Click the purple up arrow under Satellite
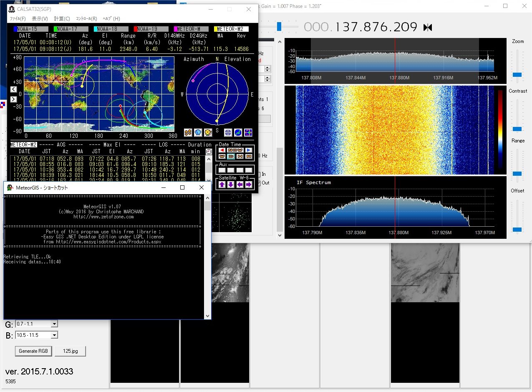 pyautogui.click(x=222, y=185)
